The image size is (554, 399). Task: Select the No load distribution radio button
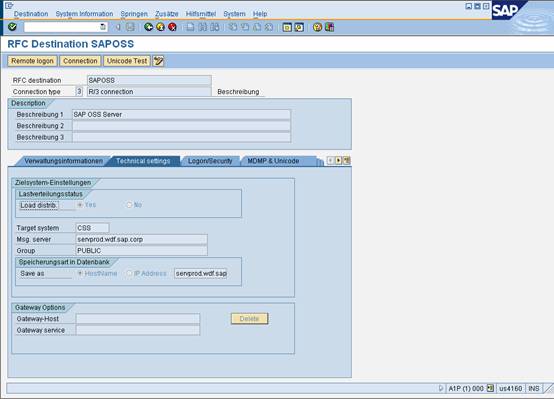tap(129, 205)
